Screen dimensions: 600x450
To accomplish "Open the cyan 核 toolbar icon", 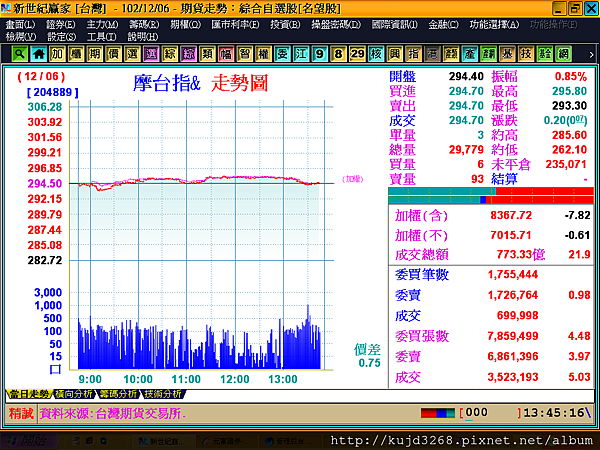I will [376, 54].
